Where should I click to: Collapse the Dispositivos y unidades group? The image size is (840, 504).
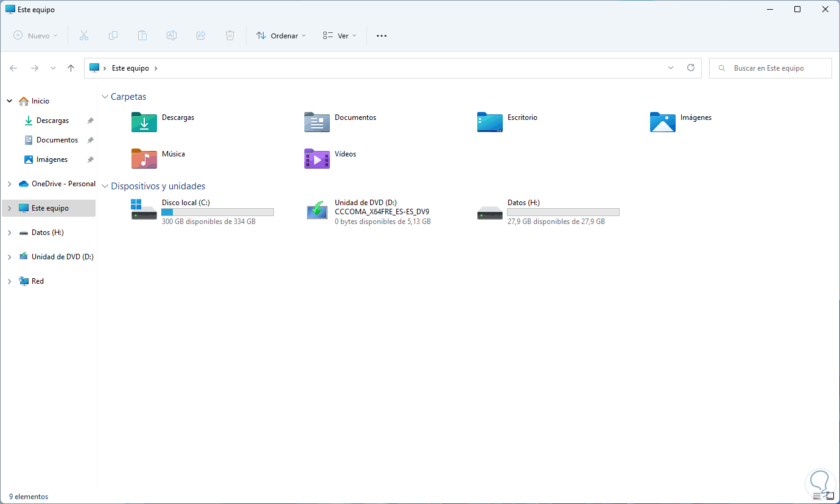click(x=105, y=186)
